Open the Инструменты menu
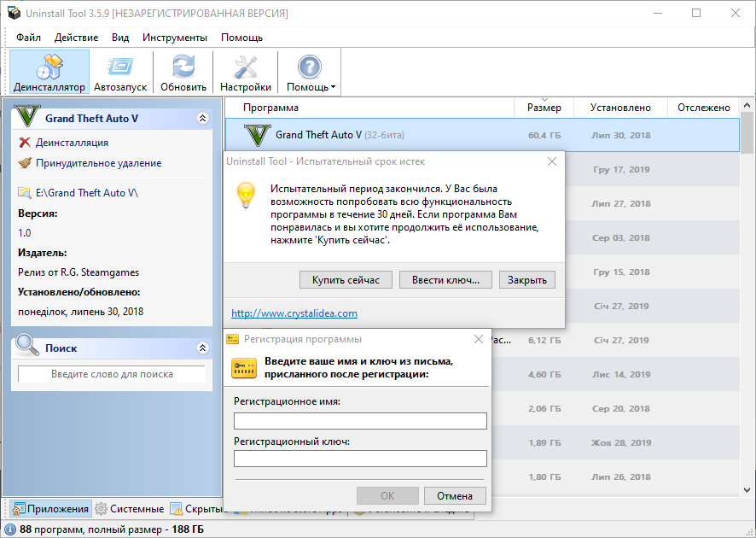The image size is (756, 538). (x=175, y=38)
